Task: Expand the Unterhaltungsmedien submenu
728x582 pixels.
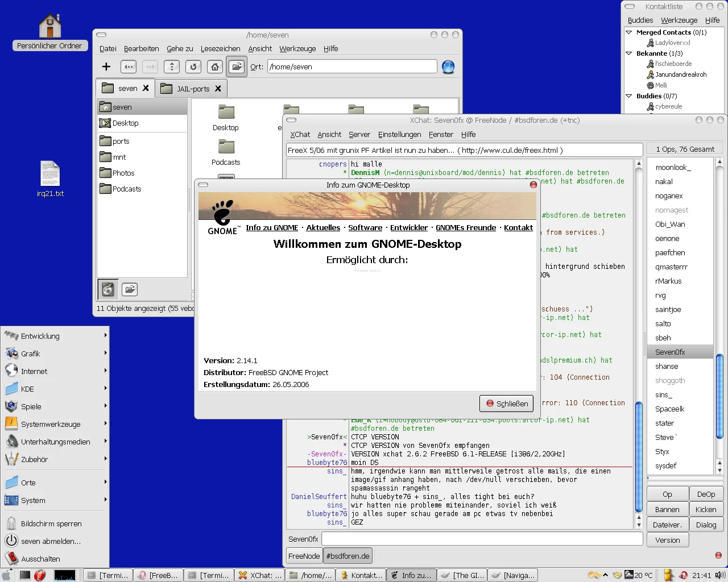Action: tap(55, 442)
